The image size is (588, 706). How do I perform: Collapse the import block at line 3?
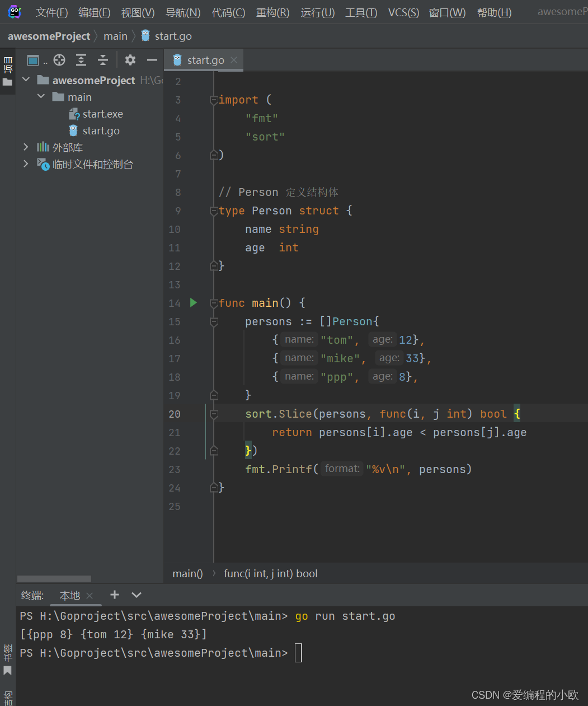[x=213, y=100]
